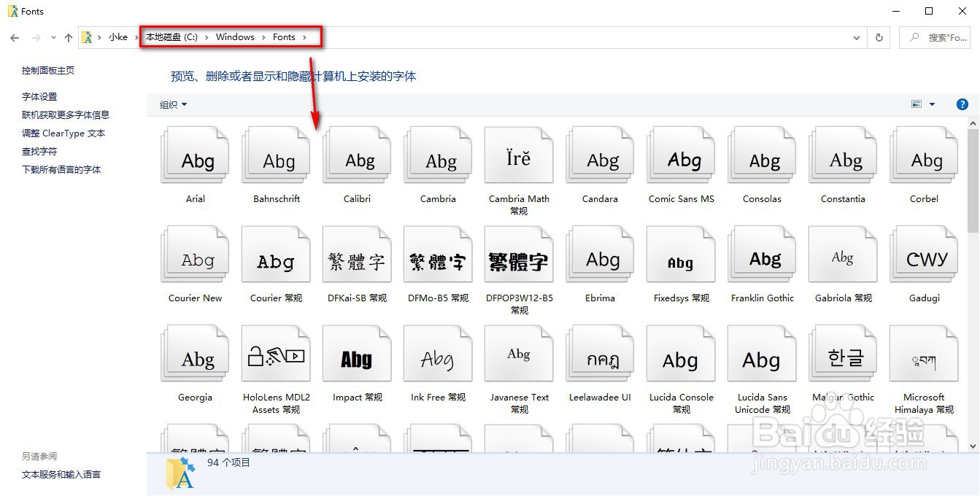This screenshot has width=980, height=496.
Task: Click Windows in the address path
Action: 235,37
